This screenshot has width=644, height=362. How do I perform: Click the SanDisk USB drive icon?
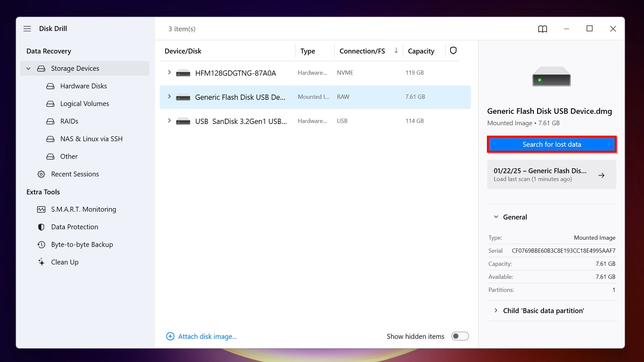183,121
